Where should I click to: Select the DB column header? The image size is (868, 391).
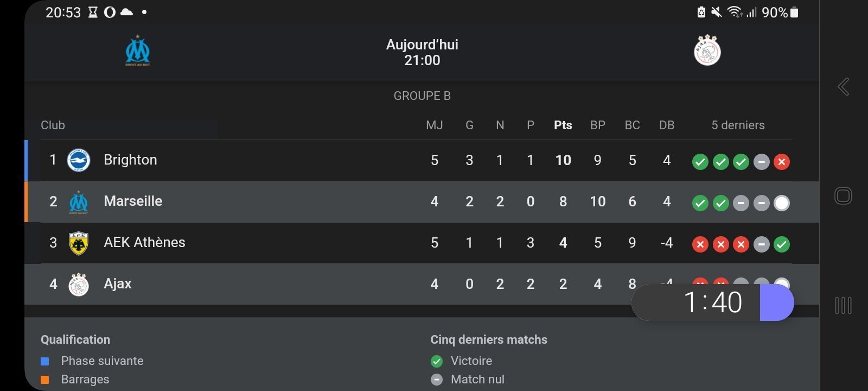click(x=667, y=125)
